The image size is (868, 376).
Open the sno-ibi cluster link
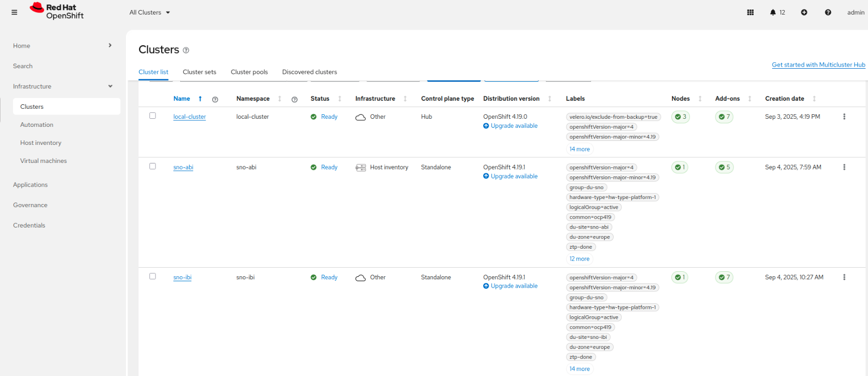[x=182, y=277]
